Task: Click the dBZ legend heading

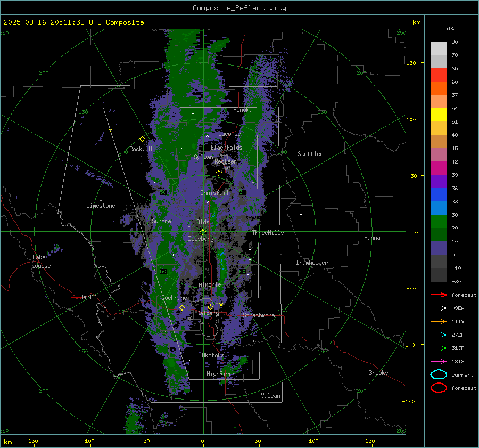Action: click(451, 28)
